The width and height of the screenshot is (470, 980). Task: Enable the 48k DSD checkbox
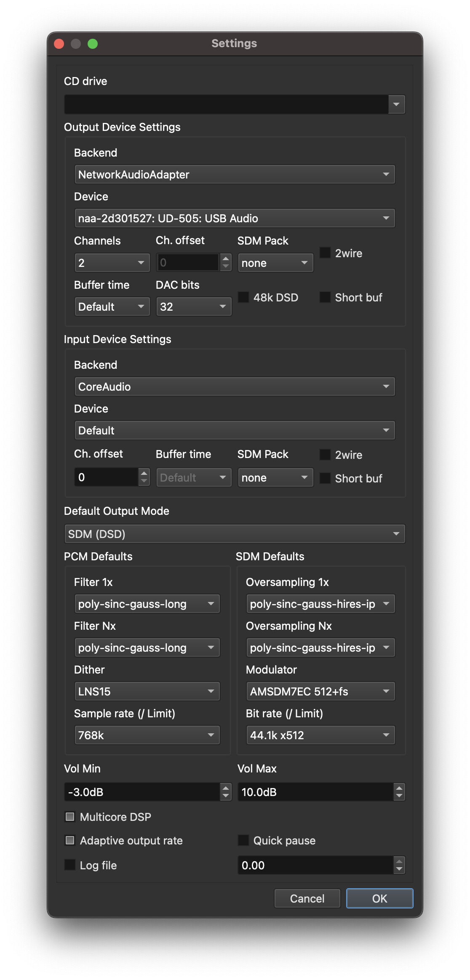click(244, 297)
